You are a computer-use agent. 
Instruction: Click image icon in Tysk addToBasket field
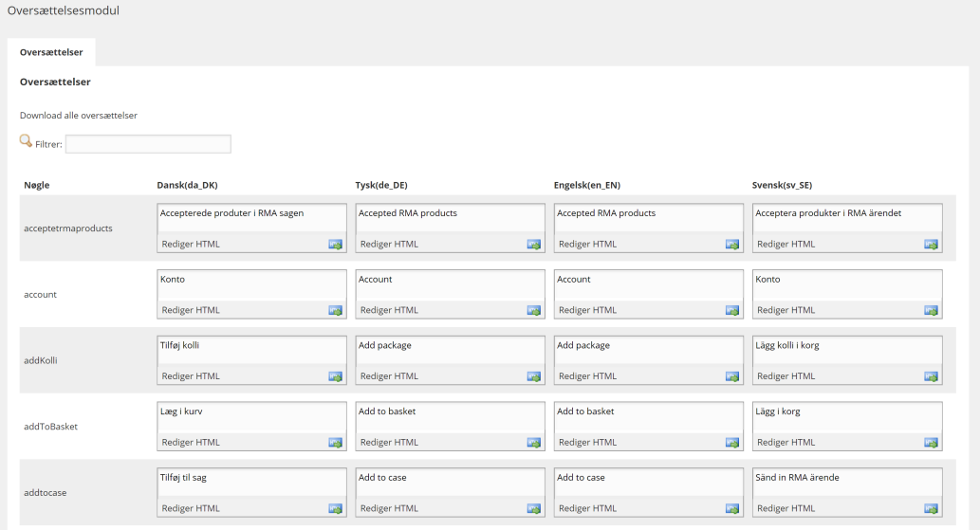[534, 443]
